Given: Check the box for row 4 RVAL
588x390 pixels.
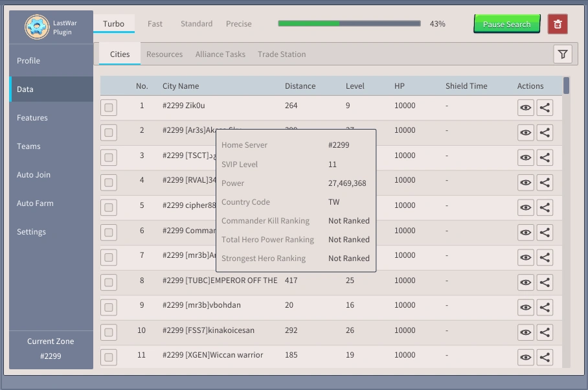Looking at the screenshot, I should (109, 183).
